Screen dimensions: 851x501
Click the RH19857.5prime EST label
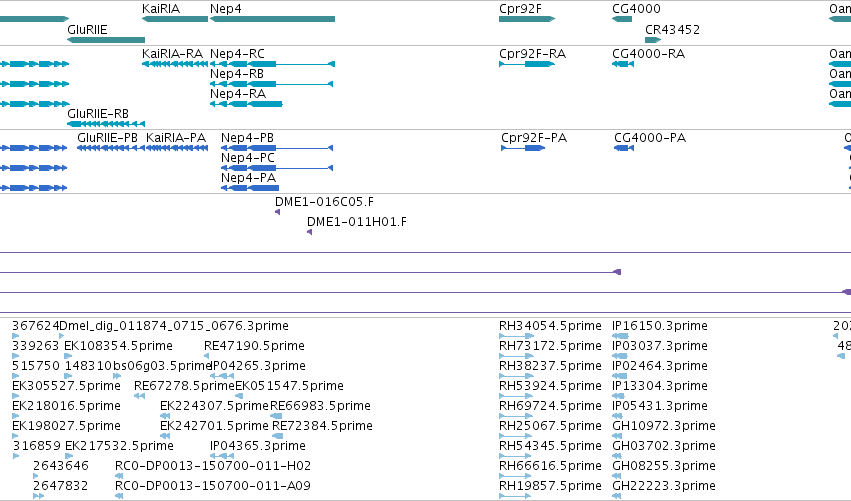click(x=550, y=486)
